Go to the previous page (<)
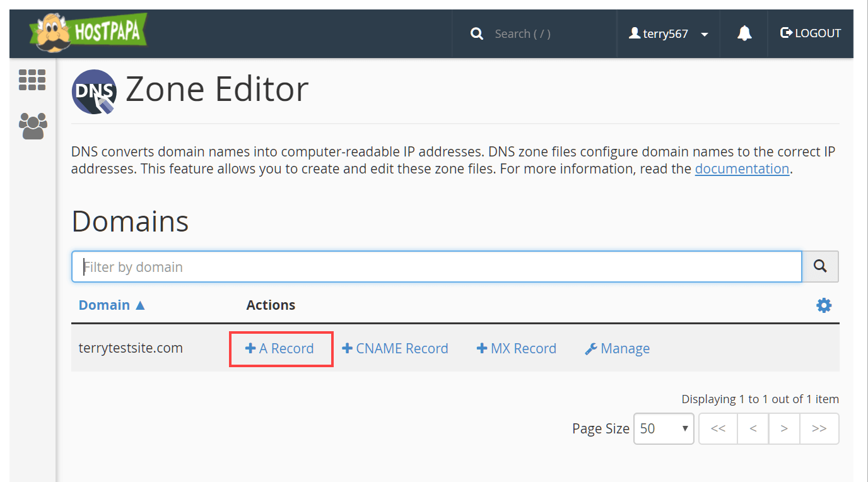 pyautogui.click(x=753, y=428)
